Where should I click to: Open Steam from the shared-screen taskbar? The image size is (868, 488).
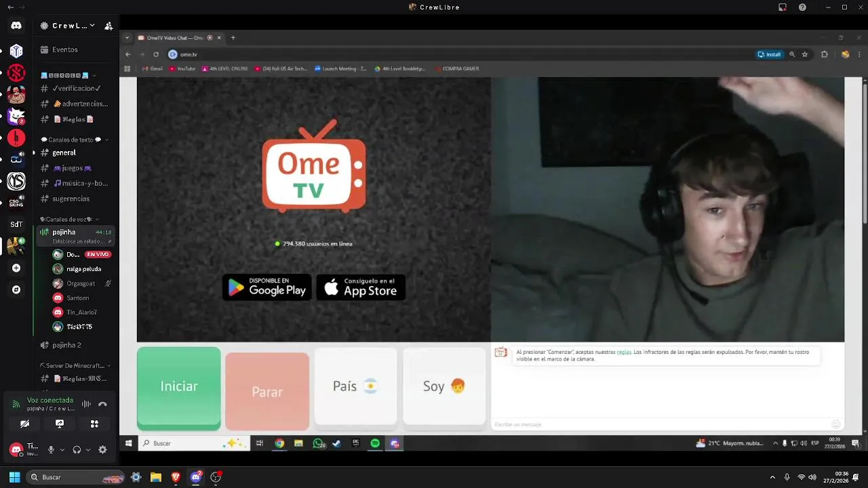tap(336, 443)
